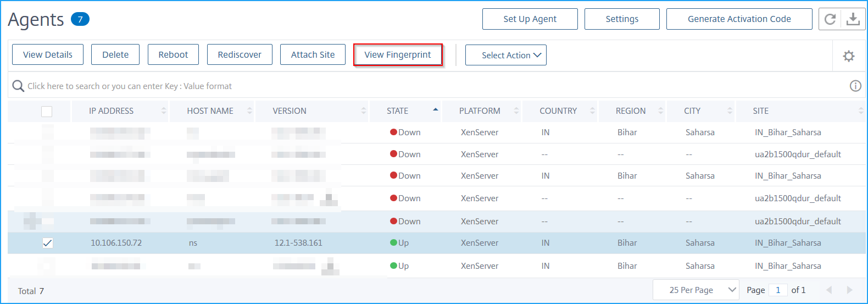Click Generate Activation Code button
The height and width of the screenshot is (304, 868).
[739, 19]
